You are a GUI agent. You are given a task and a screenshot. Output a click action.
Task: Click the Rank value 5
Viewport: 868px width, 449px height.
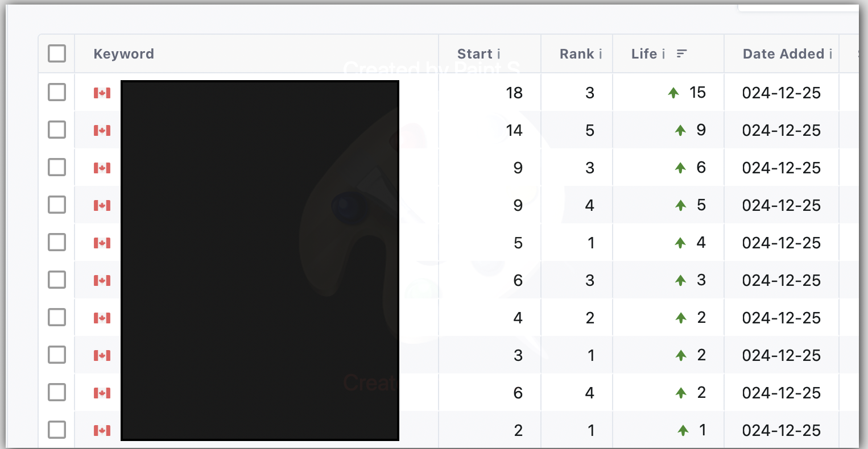[590, 130]
